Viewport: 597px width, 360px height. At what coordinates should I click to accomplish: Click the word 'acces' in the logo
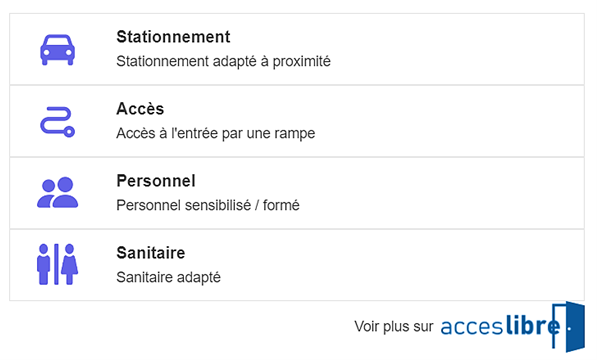(472, 327)
